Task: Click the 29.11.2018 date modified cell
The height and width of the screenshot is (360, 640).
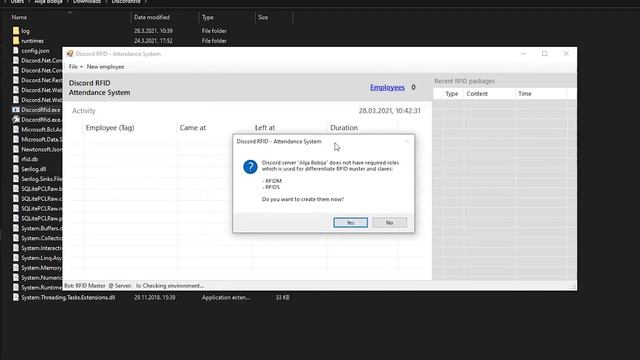Action: (x=155, y=298)
